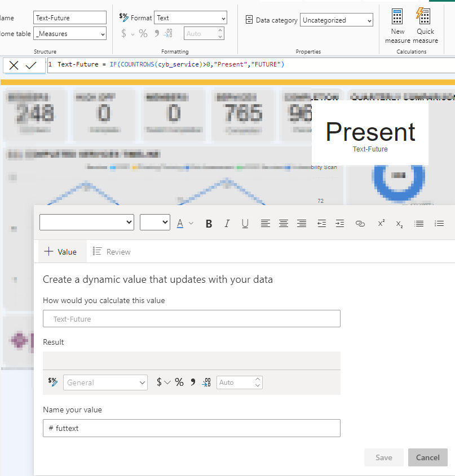This screenshot has height=476, width=455.
Task: Click 'How would you calculate' input
Action: click(x=192, y=319)
